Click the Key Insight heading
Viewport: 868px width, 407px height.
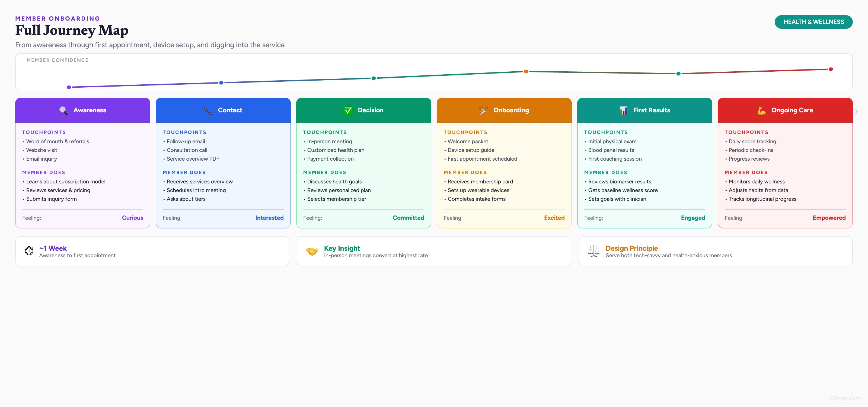click(342, 248)
